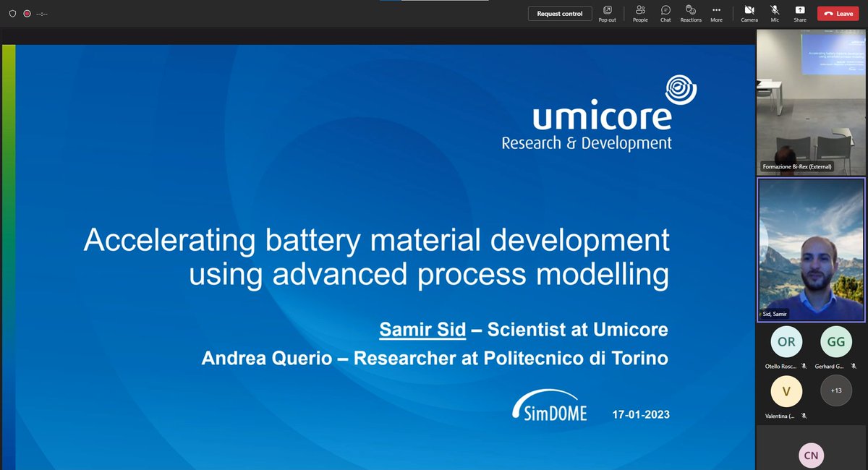Click 'Research & Development' text on slide

tap(587, 142)
